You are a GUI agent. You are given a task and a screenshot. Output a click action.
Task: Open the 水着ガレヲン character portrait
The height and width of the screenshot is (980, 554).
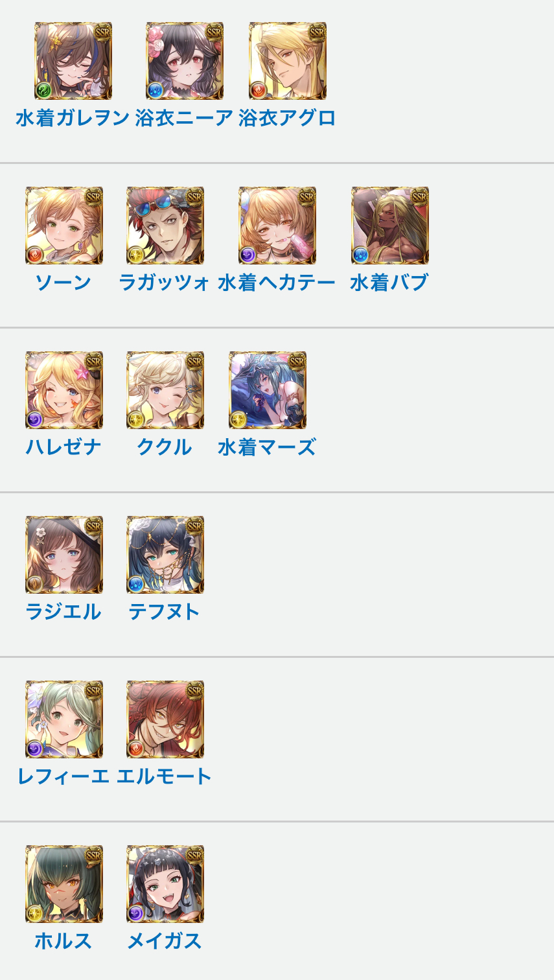73,61
